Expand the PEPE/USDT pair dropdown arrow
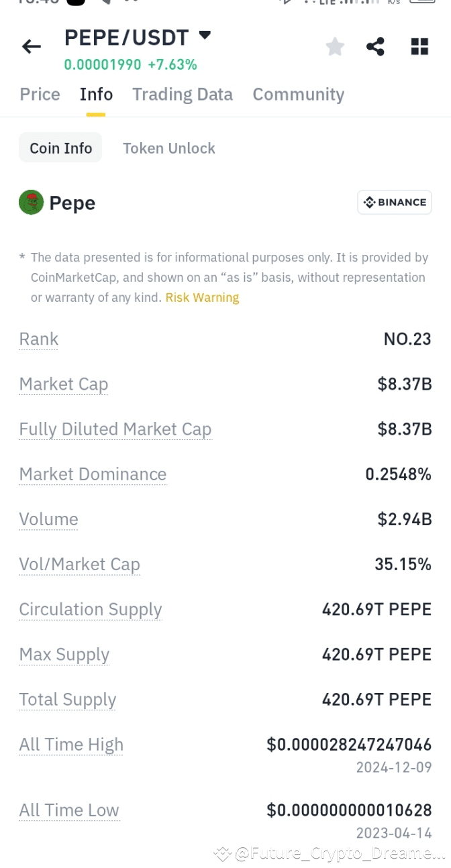Screen dimensions: 451x868 205,36
